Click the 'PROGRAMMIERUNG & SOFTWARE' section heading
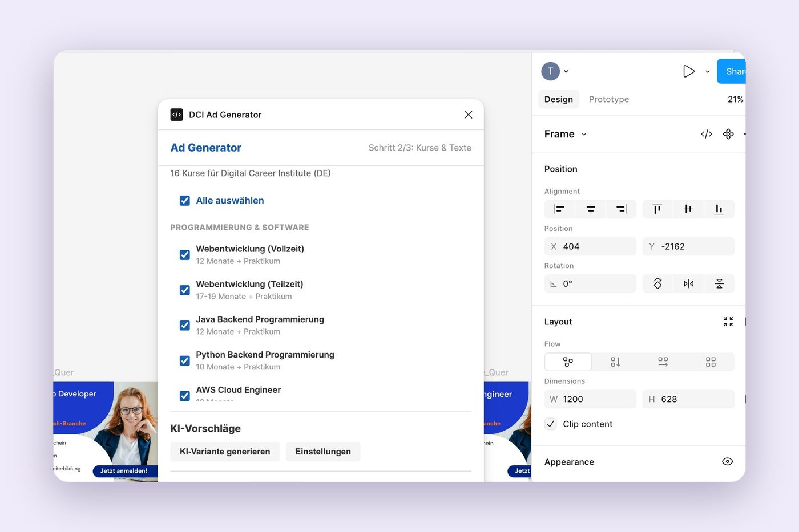 click(240, 228)
